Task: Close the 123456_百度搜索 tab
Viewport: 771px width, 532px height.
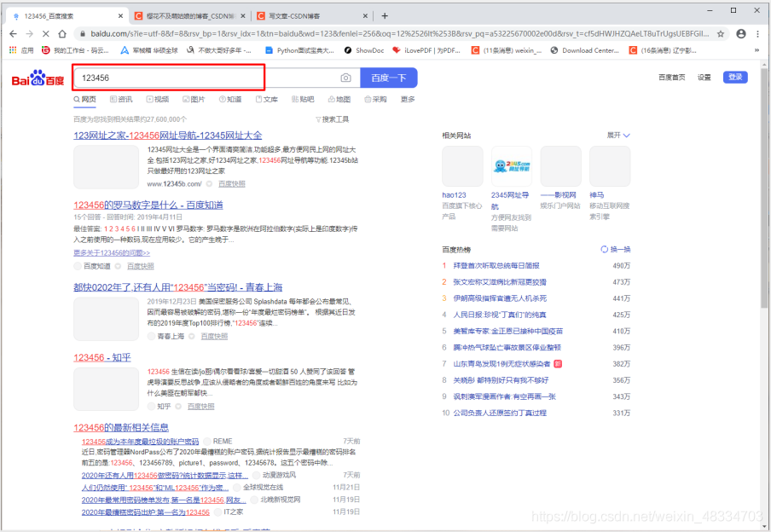Action: [x=120, y=15]
